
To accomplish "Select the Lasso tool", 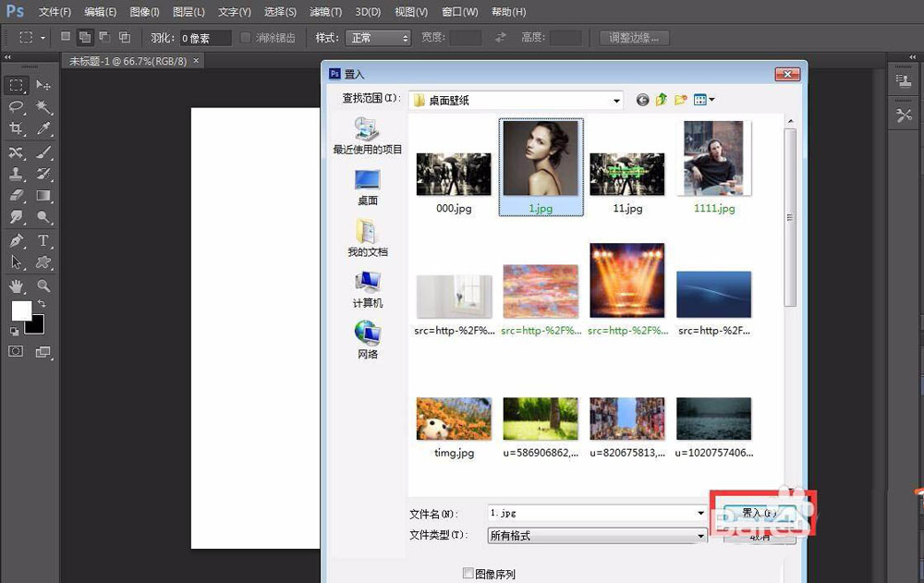I will (16, 106).
